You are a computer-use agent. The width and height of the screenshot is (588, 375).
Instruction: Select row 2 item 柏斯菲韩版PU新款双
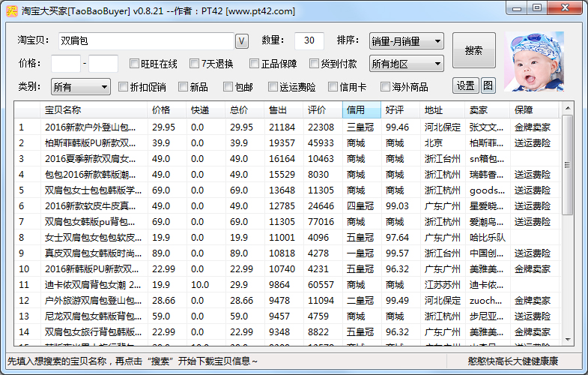point(288,143)
